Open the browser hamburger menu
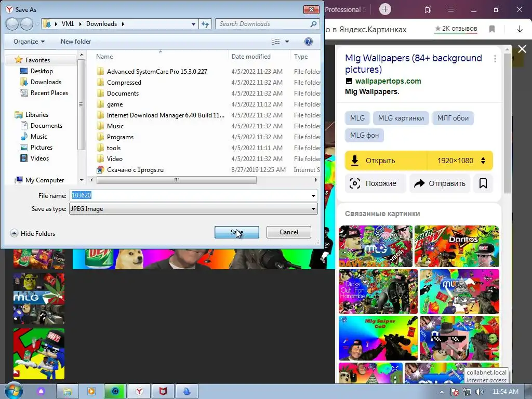This screenshot has height=399, width=532. point(451,9)
